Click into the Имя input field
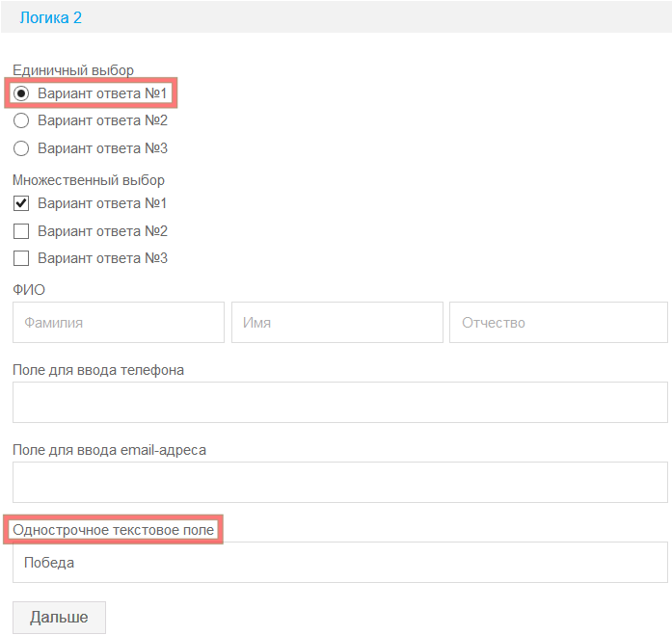Image resolution: width=672 pixels, height=635 pixels. click(336, 323)
